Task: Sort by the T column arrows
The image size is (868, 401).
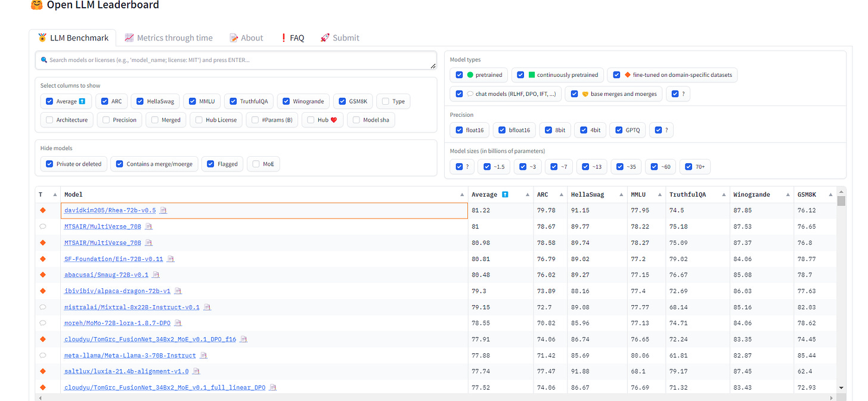Action: (55, 194)
